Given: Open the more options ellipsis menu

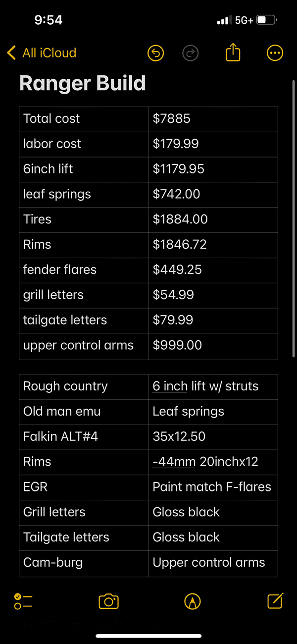Looking at the screenshot, I should click(275, 53).
